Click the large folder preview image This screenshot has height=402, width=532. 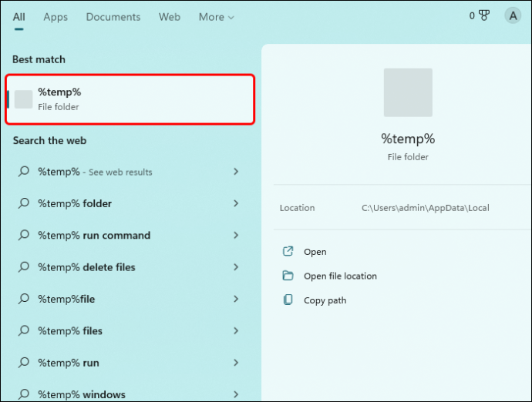click(x=408, y=92)
